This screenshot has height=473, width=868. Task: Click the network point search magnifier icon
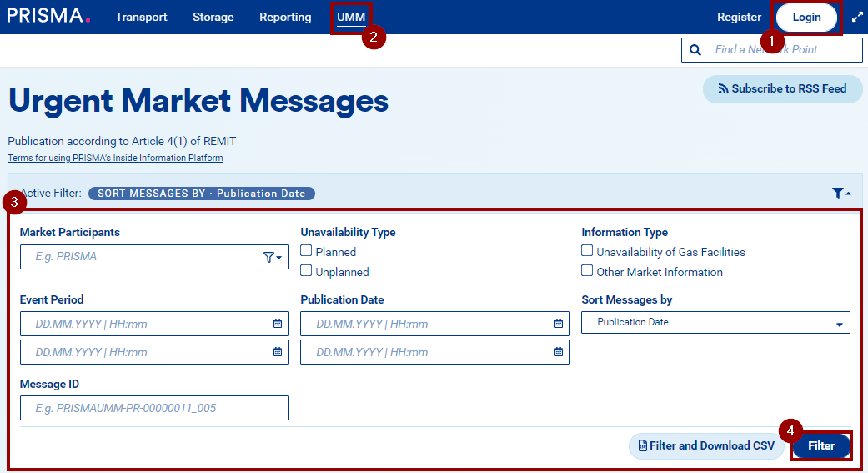point(695,50)
